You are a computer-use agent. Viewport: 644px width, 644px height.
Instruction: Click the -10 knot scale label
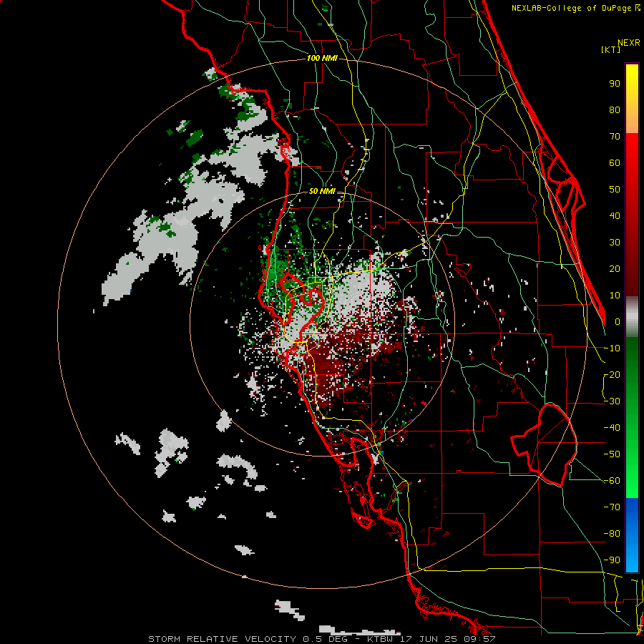[612, 348]
